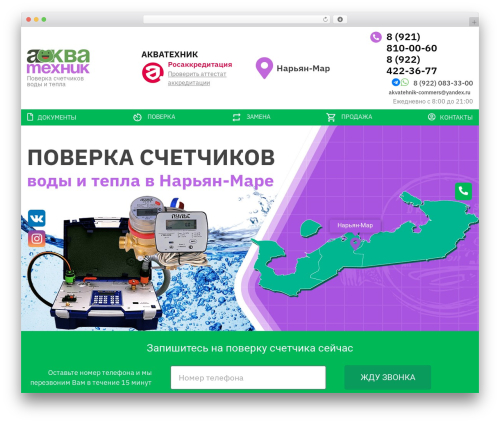Click the clock icon beside ПОВЕРКА
The height and width of the screenshot is (423, 500).
point(137,117)
